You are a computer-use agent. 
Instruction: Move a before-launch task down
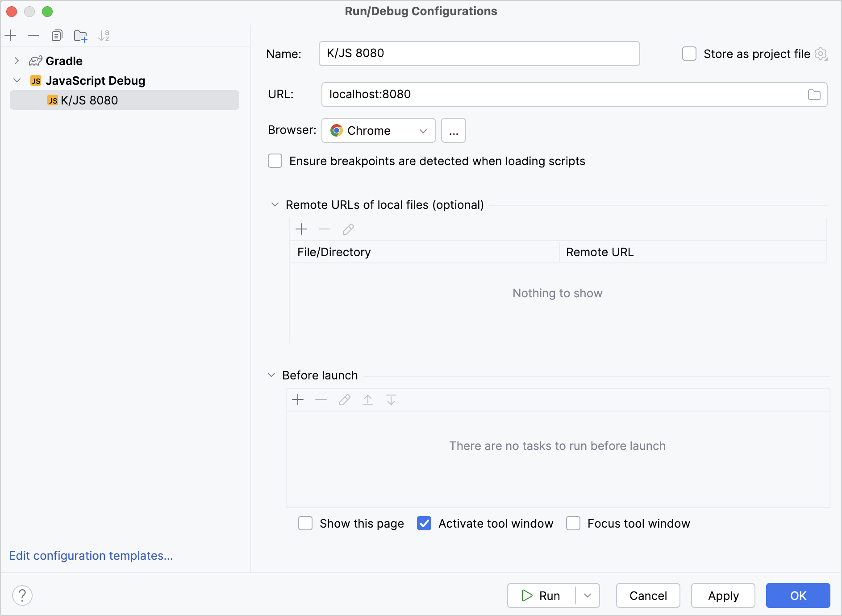pyautogui.click(x=391, y=400)
